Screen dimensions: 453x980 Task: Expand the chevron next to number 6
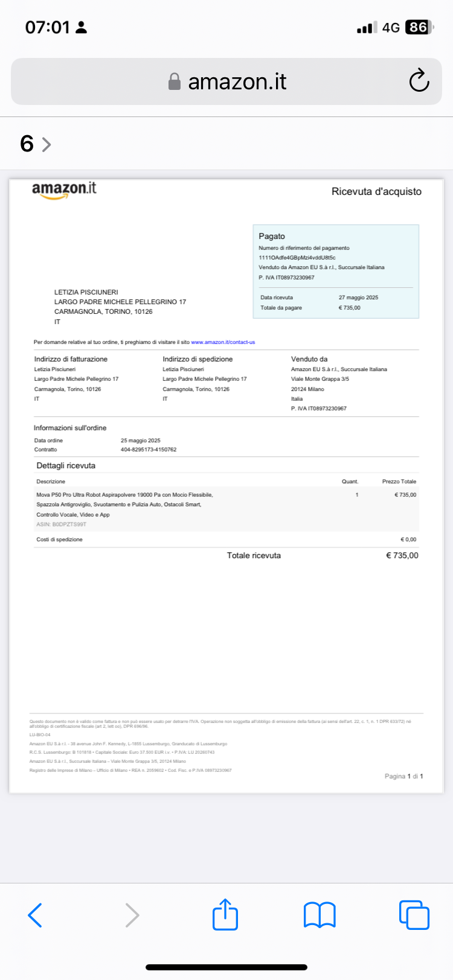(47, 144)
